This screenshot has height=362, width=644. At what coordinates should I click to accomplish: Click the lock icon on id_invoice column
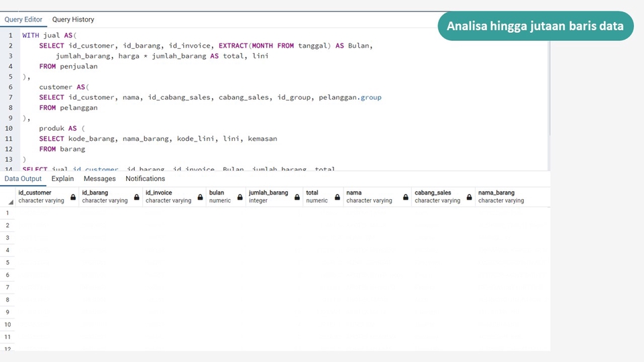(x=200, y=197)
